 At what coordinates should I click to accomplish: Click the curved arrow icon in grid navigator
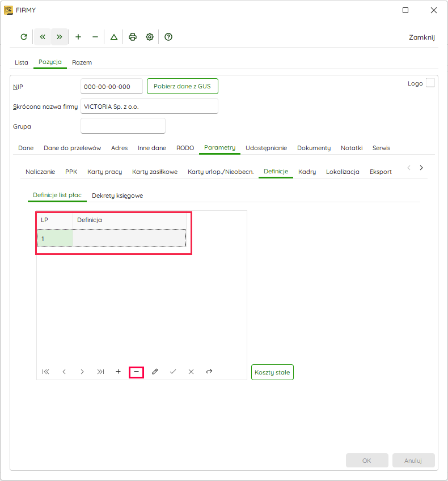click(209, 372)
